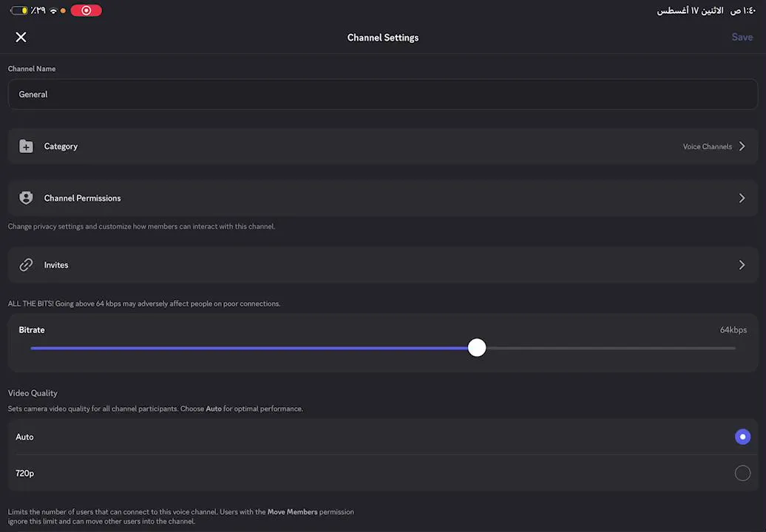
Task: Tap the battery icon in the status bar
Action: [19, 10]
